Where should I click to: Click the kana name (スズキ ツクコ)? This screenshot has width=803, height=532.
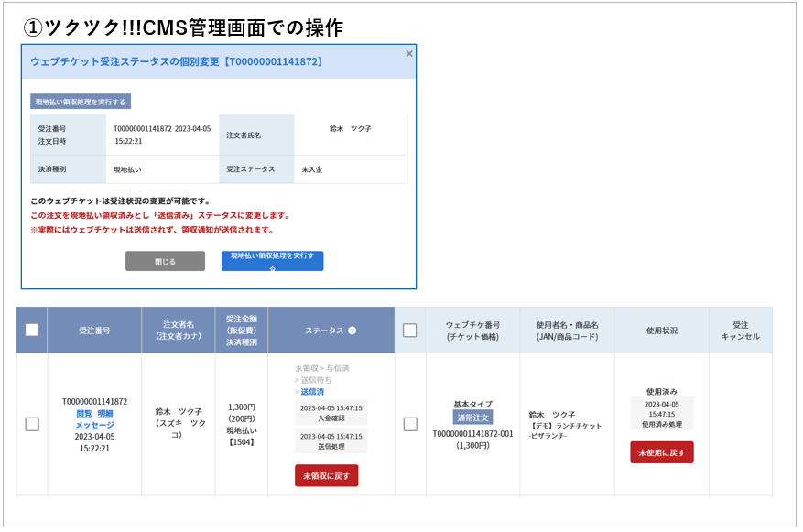pos(179,429)
